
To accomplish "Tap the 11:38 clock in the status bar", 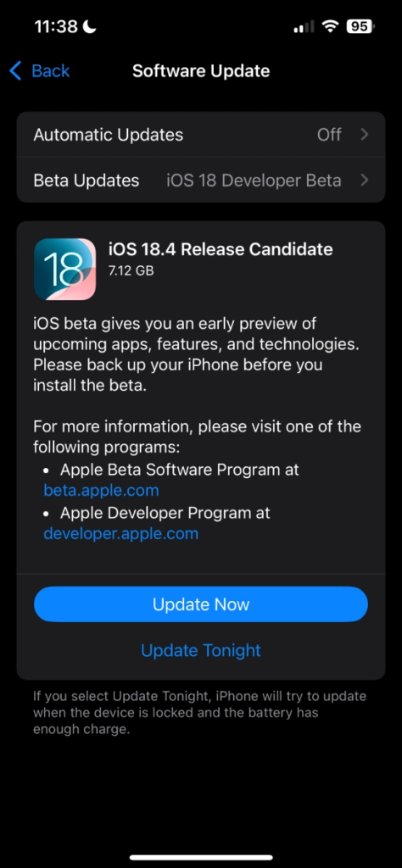I will (x=56, y=26).
